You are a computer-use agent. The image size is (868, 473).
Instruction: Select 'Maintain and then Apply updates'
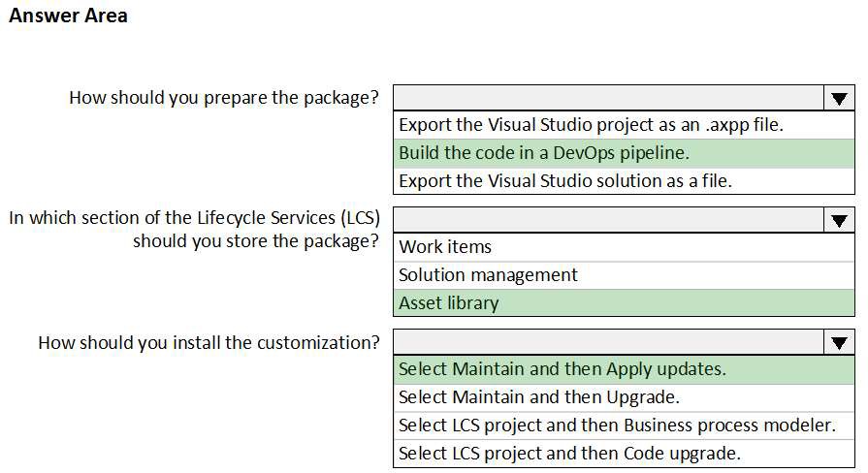tap(563, 369)
